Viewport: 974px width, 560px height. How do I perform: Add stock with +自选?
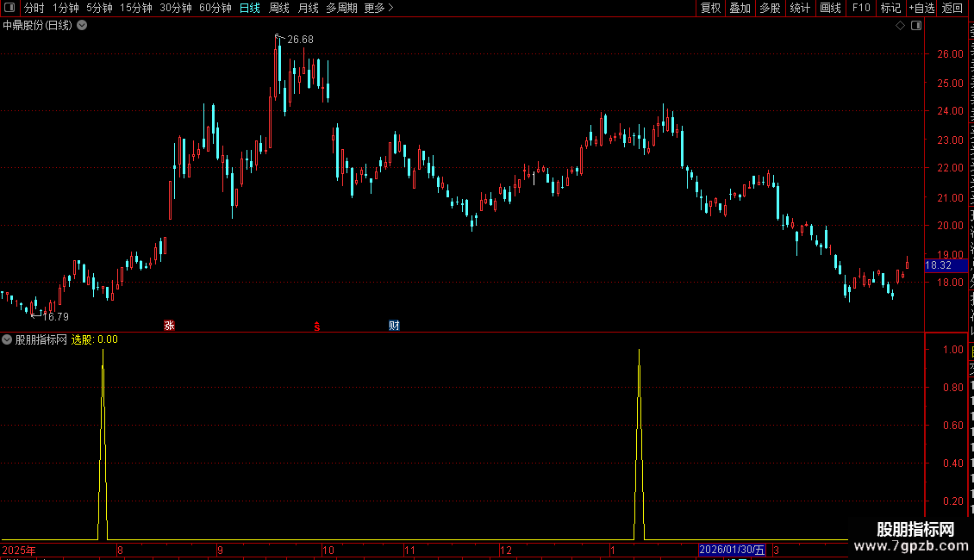pyautogui.click(x=921, y=8)
